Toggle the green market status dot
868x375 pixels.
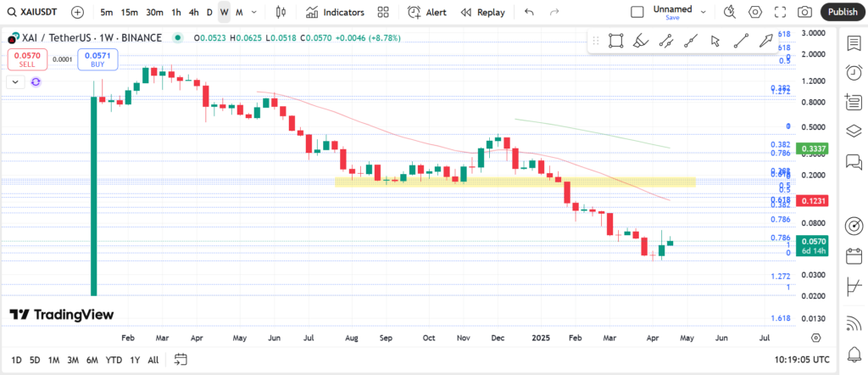(x=177, y=38)
